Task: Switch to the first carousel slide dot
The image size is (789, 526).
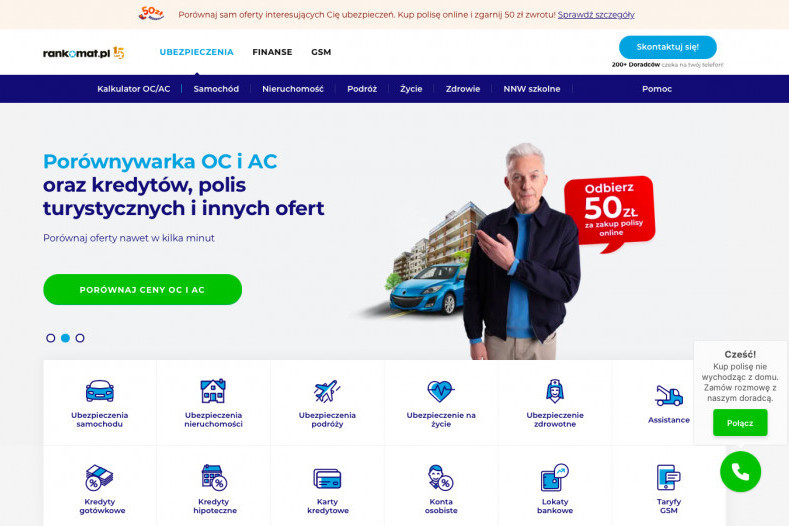Action: click(x=50, y=338)
